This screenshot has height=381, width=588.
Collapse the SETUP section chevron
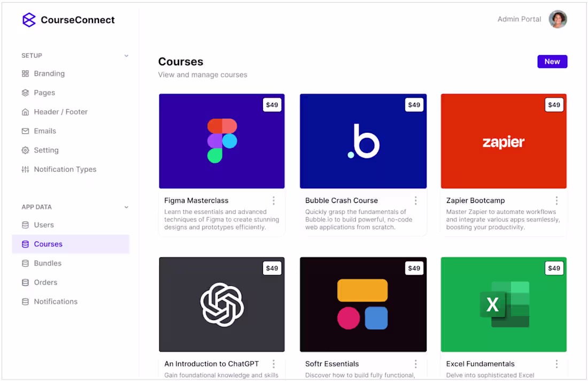coord(126,56)
